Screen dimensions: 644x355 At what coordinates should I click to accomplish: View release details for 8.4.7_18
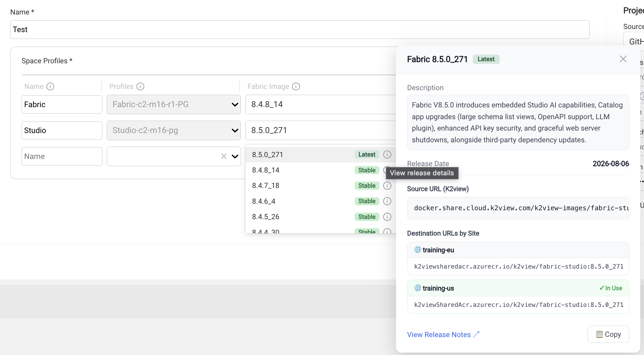(387, 186)
